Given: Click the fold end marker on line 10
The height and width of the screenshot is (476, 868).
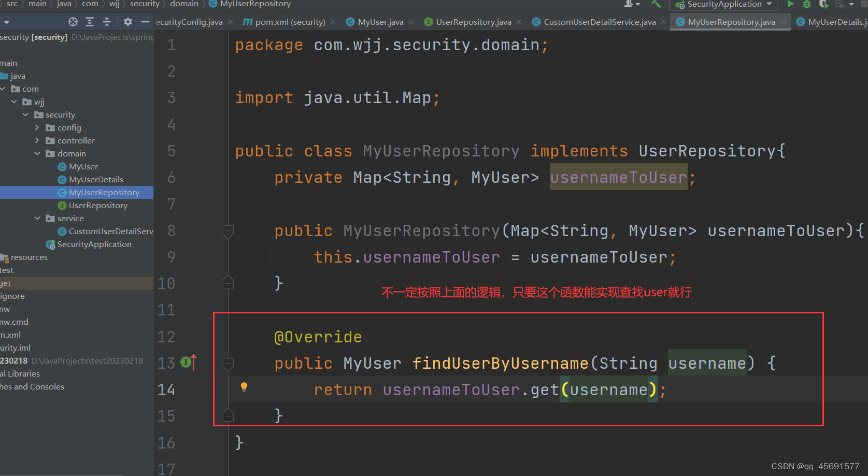Looking at the screenshot, I should point(228,283).
